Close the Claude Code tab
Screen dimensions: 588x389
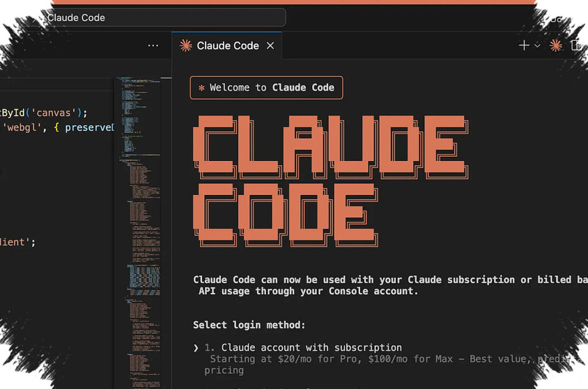tap(270, 46)
